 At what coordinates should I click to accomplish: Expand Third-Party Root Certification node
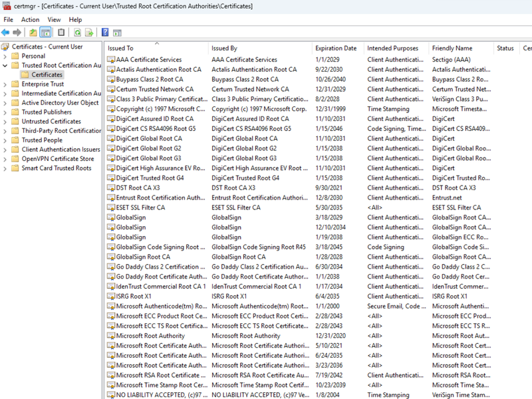(5, 131)
